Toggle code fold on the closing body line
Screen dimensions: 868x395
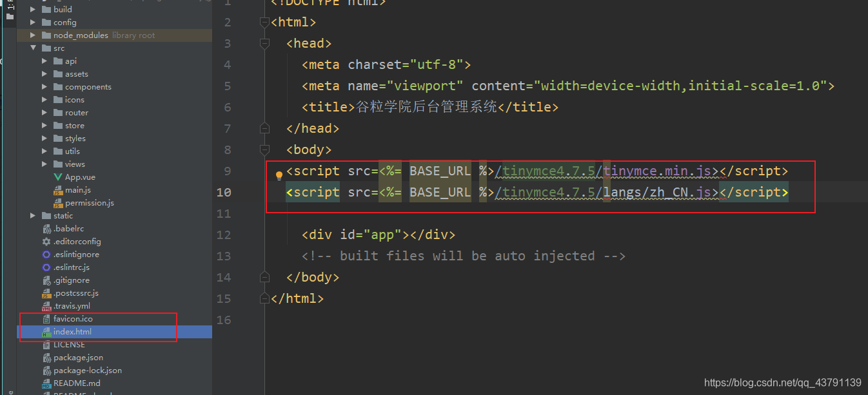click(264, 277)
